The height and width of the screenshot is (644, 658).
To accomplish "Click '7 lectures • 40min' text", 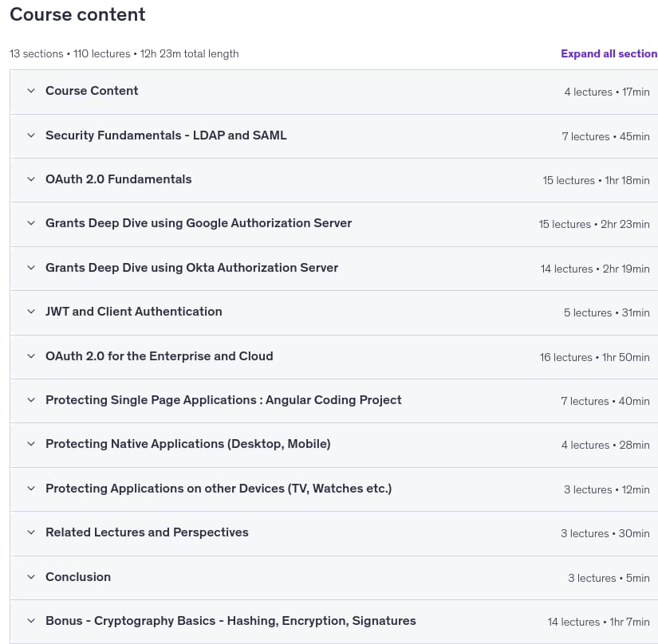I will coord(605,401).
